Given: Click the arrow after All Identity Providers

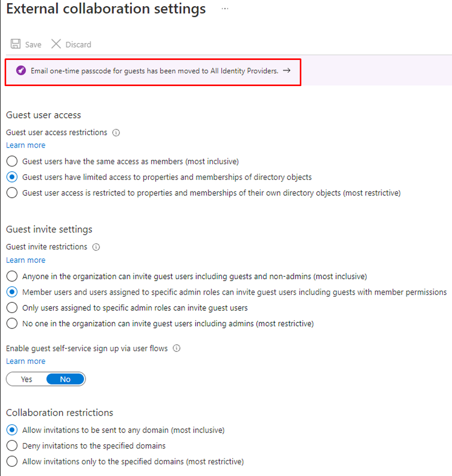Looking at the screenshot, I should 286,71.
